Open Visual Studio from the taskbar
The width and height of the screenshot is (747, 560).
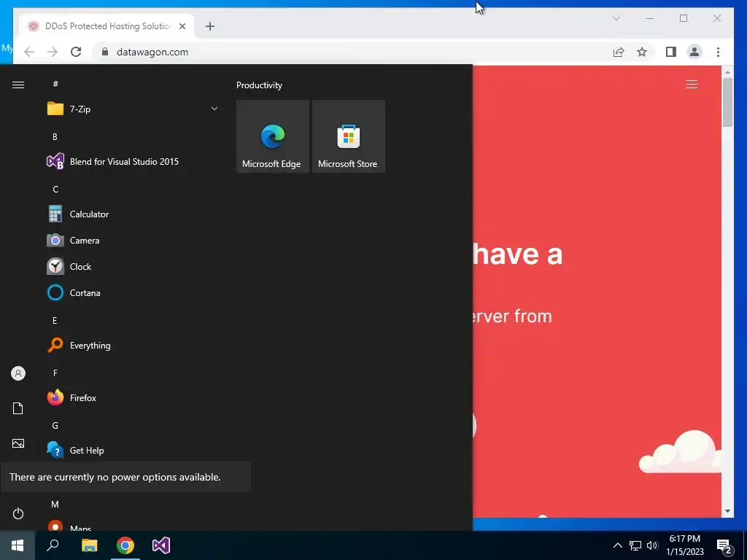pos(161,545)
